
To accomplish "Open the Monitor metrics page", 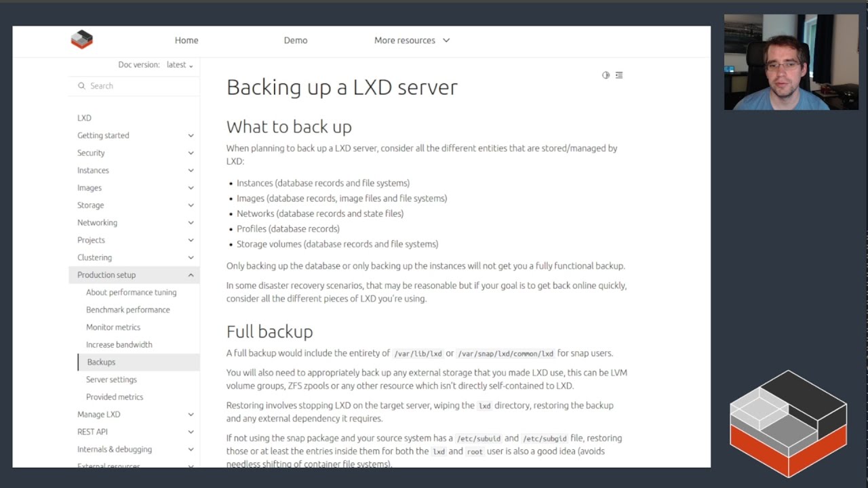I will pyautogui.click(x=113, y=327).
